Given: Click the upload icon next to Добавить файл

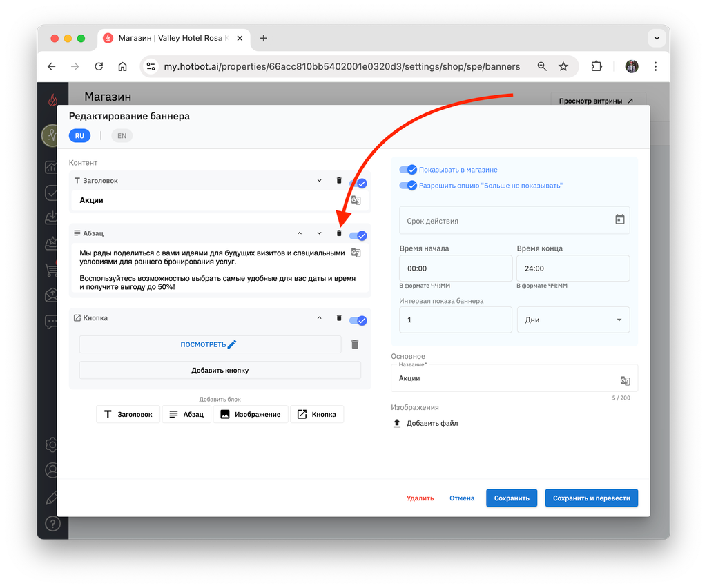Looking at the screenshot, I should (x=397, y=423).
